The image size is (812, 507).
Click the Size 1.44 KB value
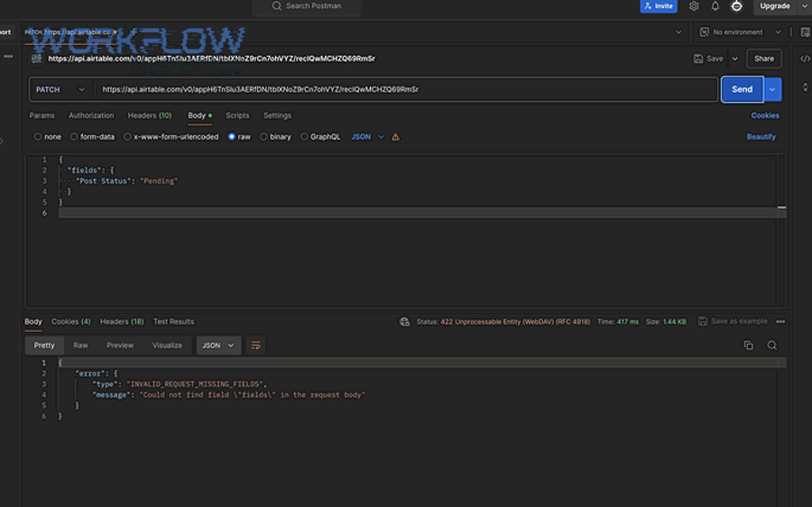coord(674,321)
